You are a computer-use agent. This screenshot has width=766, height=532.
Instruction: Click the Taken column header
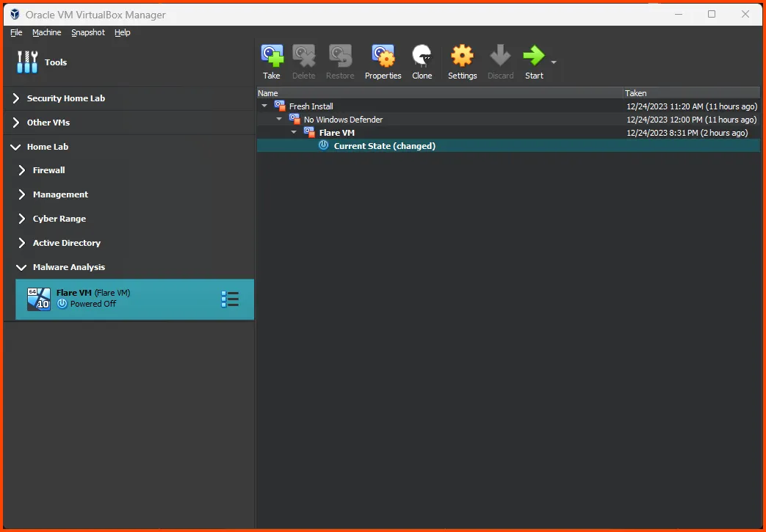coord(692,92)
